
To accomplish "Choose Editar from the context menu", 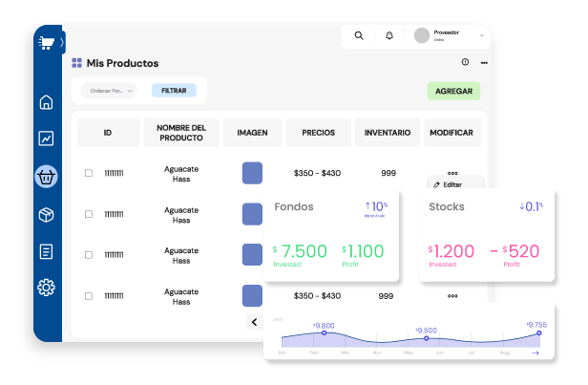I will pos(448,183).
